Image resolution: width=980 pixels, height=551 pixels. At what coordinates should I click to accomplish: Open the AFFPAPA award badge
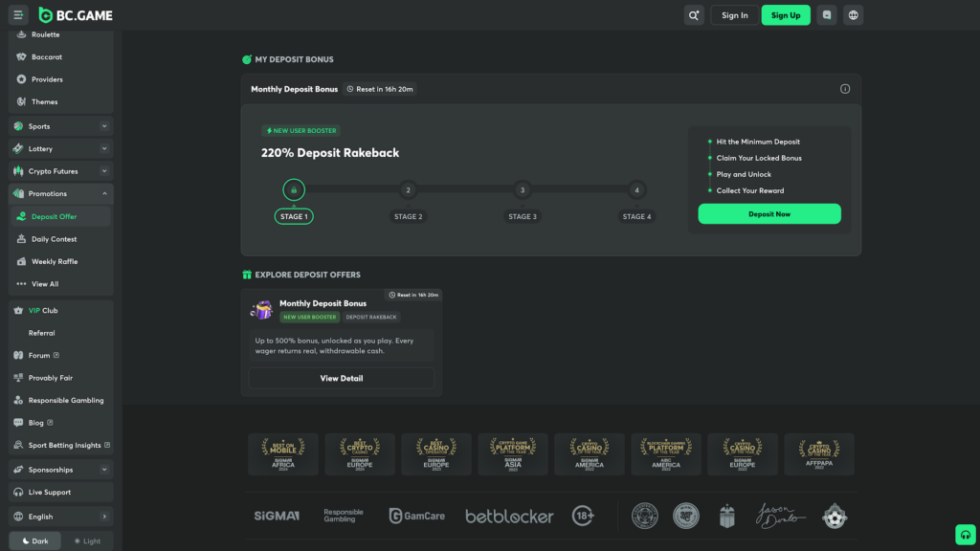click(819, 454)
